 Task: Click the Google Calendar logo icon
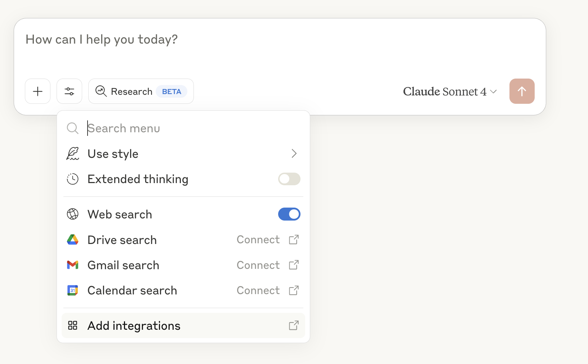point(73,290)
